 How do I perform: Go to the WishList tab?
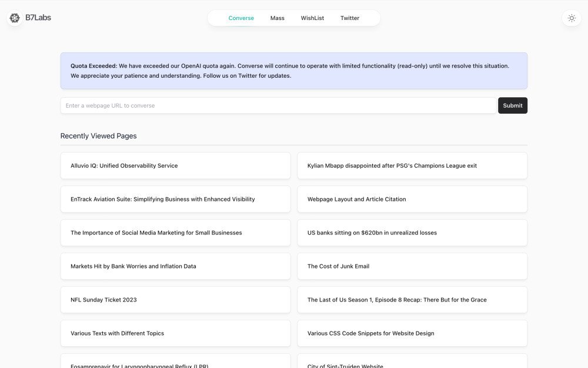click(x=312, y=18)
